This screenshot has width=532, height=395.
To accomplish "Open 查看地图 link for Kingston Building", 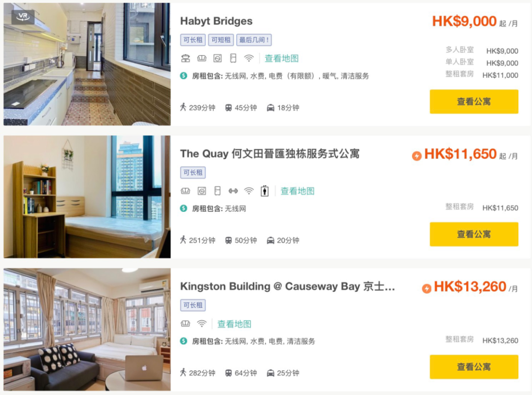I will [x=234, y=324].
